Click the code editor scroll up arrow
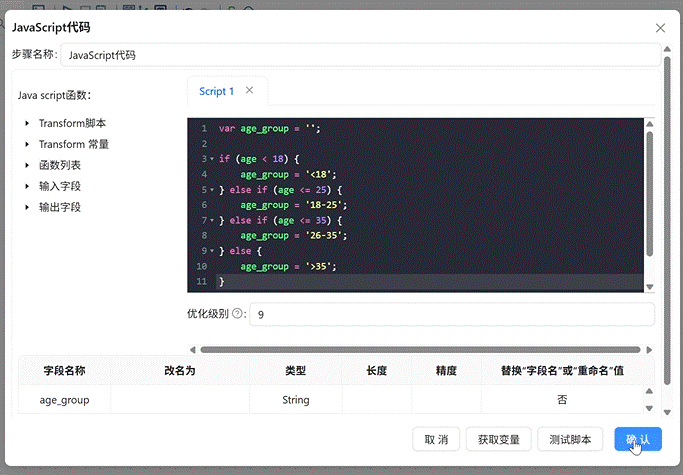Screen dimensions: 683x475 coord(649,124)
